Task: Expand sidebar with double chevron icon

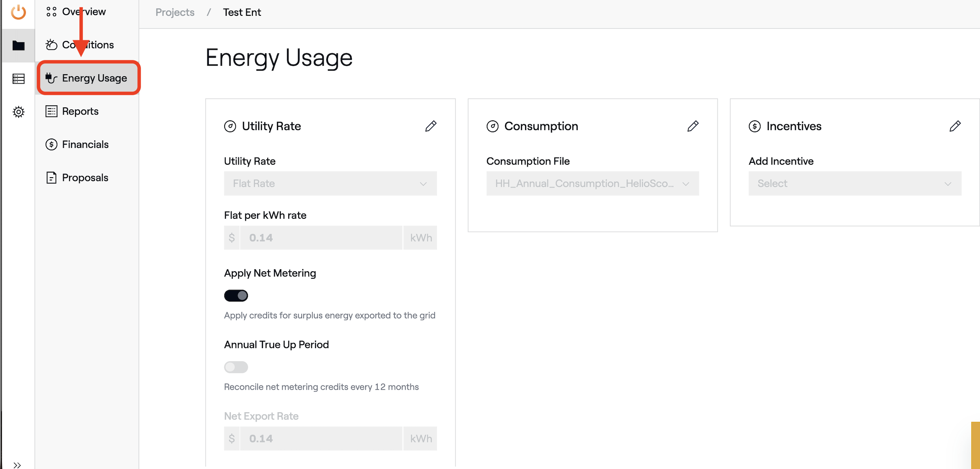Action: (17, 465)
